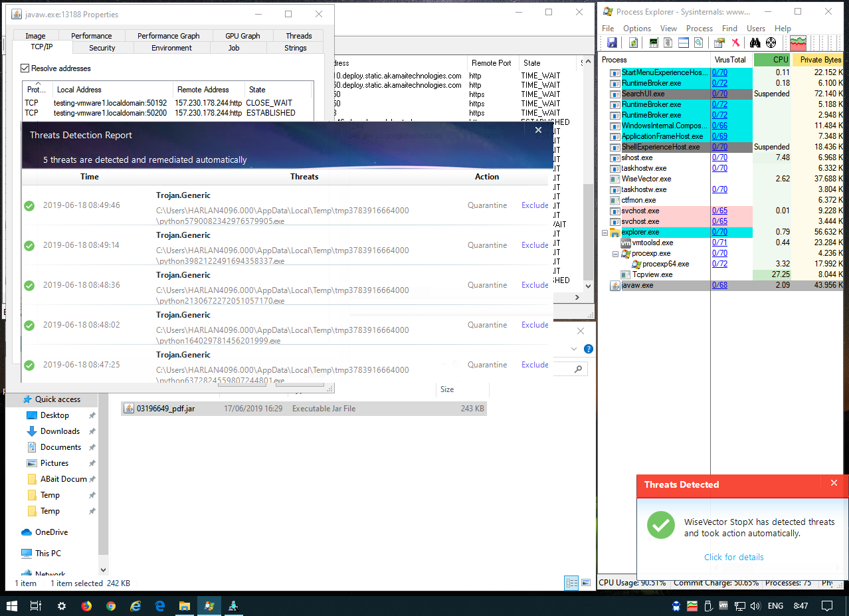This screenshot has width=849, height=616.
Task: Select the Tcpview.exe process row
Action: [721, 274]
